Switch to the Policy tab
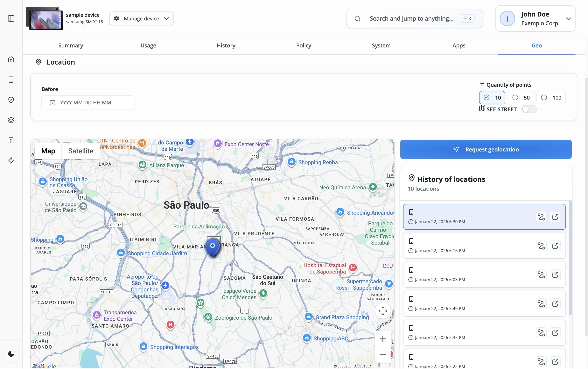The height and width of the screenshot is (369, 588). [303, 45]
